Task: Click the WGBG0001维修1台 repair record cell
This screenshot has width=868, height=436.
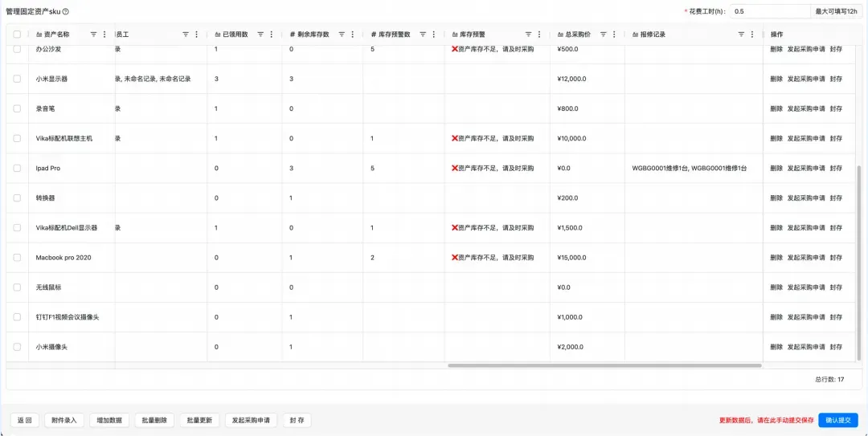Action: click(x=694, y=168)
